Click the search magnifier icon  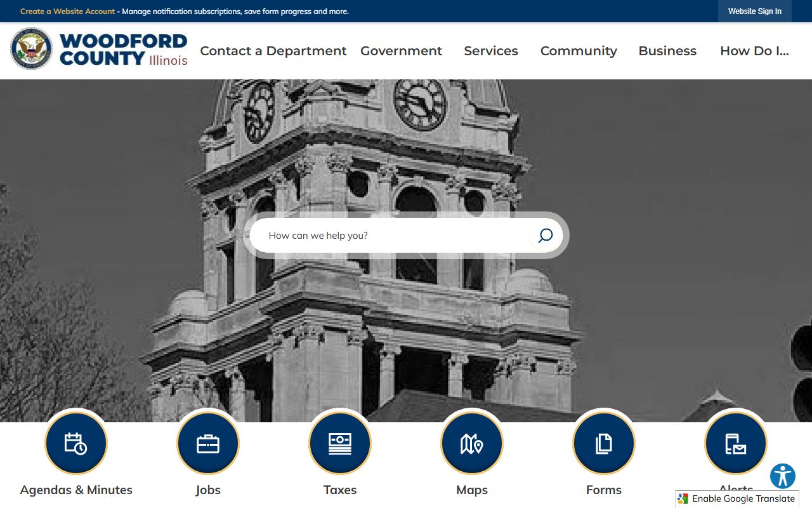click(x=546, y=236)
